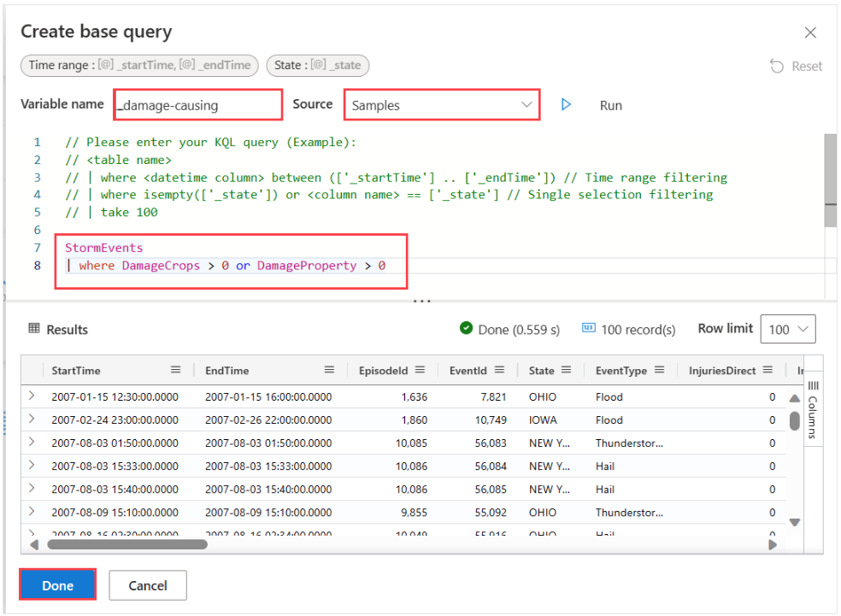This screenshot has width=841, height=616.
Task: Open the Source Samples dropdown
Action: pos(442,105)
